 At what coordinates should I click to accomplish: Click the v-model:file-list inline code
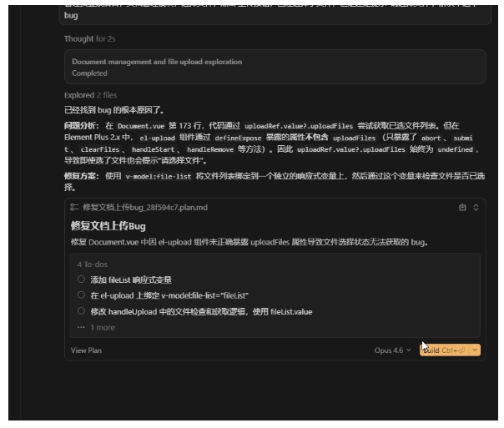pos(159,176)
